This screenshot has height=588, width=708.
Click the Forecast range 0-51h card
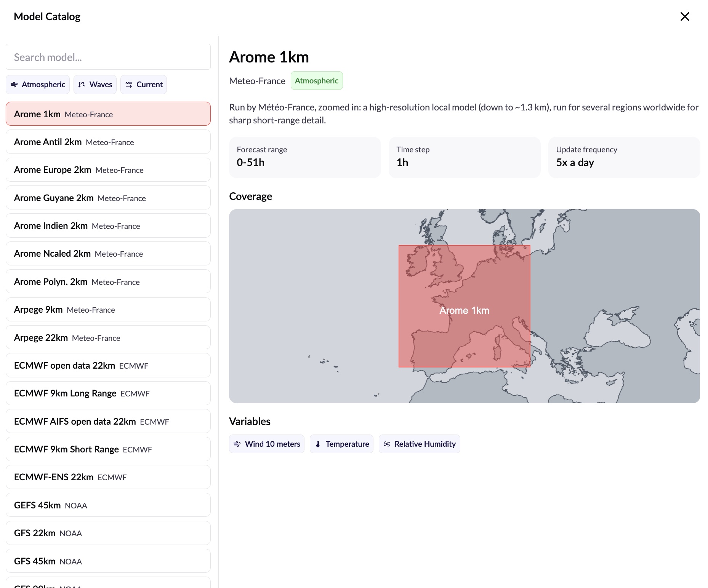pos(305,157)
